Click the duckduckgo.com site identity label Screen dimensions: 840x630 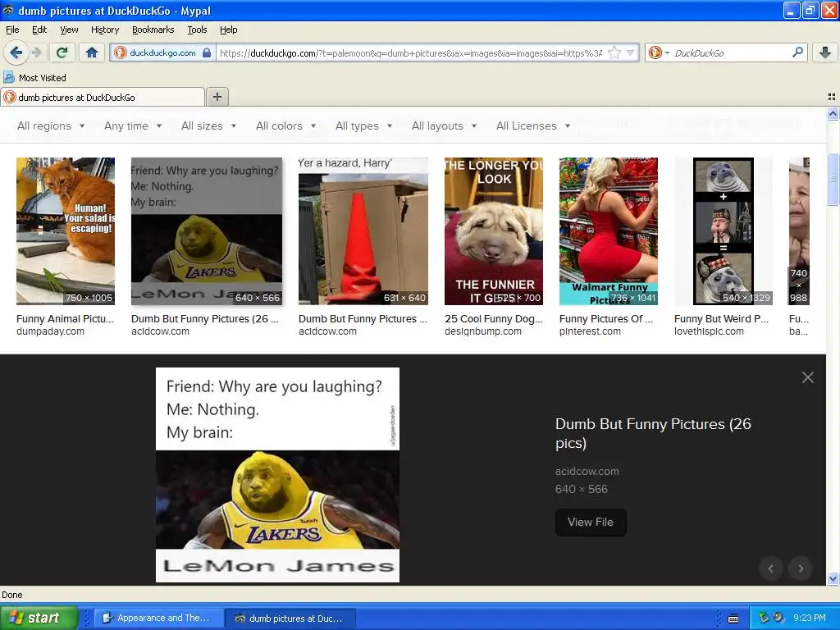pos(162,52)
